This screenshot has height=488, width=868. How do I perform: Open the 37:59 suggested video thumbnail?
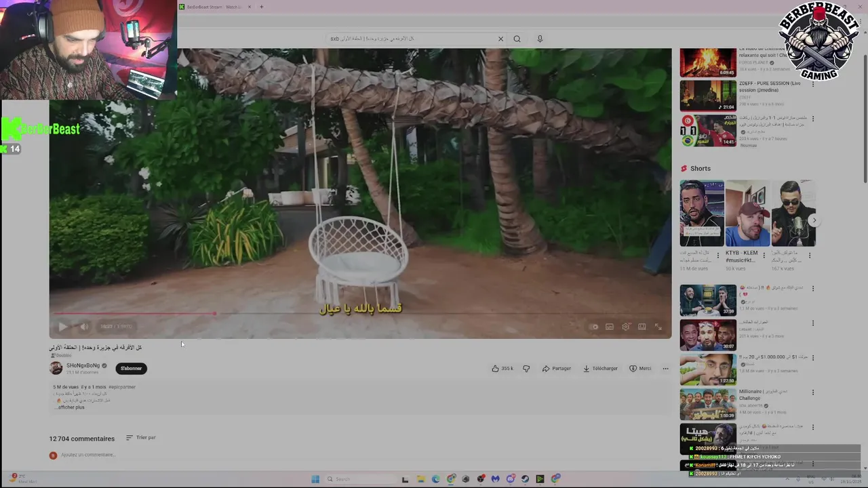coord(708,300)
